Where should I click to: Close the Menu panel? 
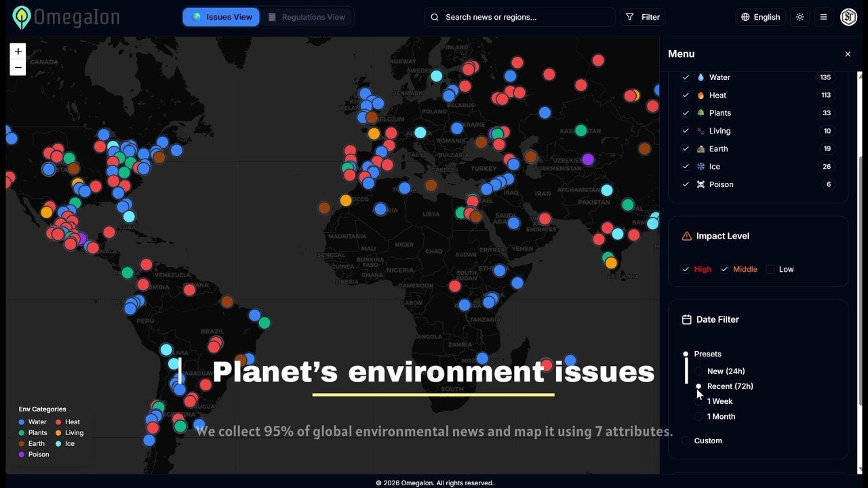click(x=848, y=54)
